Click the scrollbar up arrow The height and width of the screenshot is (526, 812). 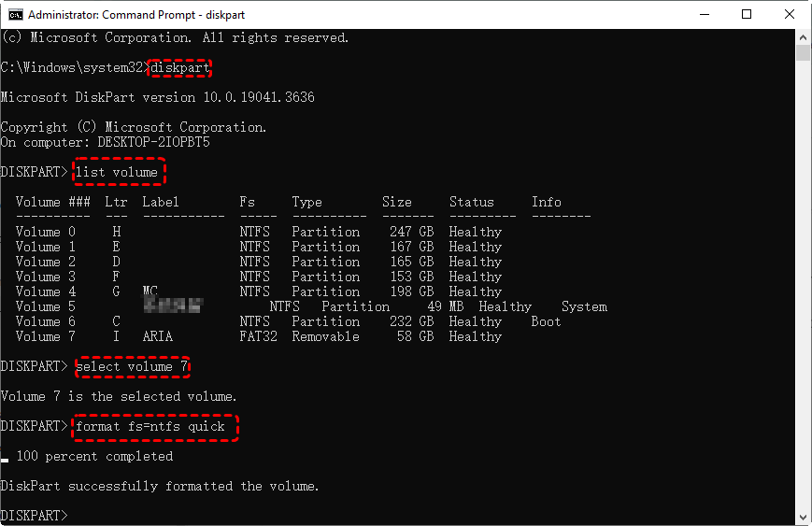pos(804,36)
